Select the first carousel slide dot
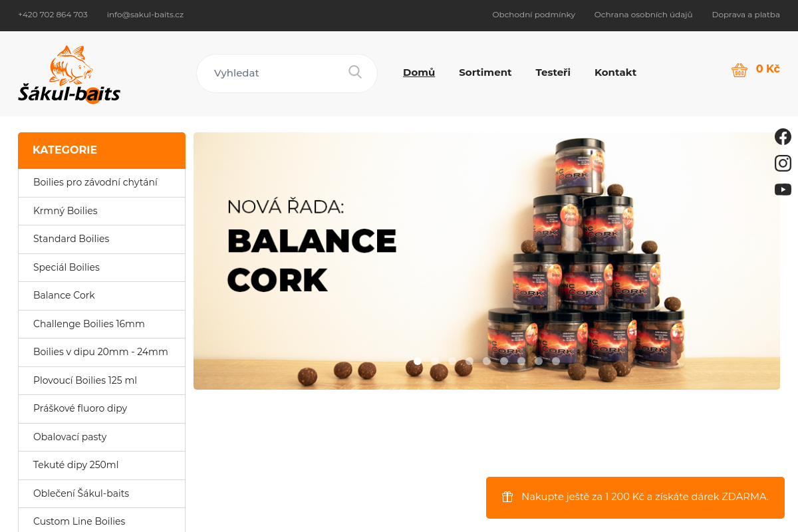This screenshot has height=532, width=798. coord(418,361)
